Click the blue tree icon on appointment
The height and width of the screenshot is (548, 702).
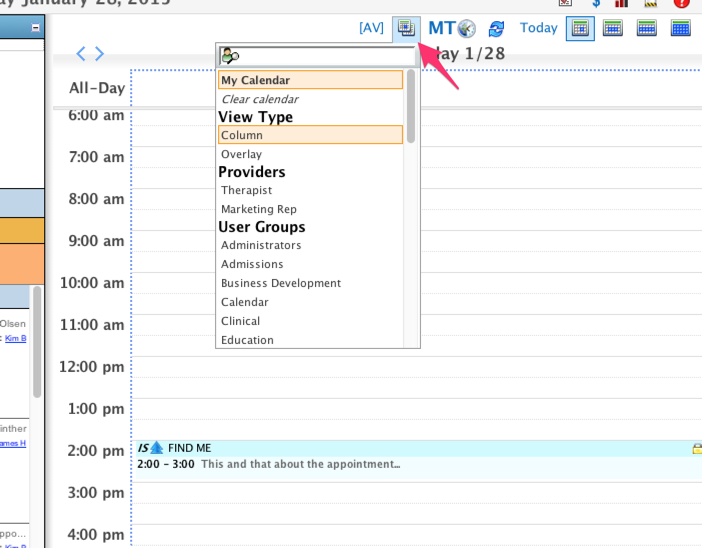point(156,448)
